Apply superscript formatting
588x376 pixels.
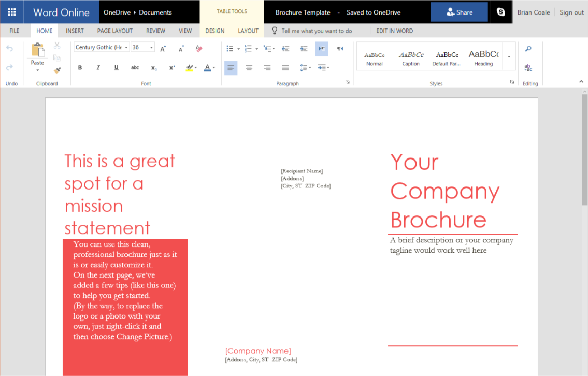tap(171, 67)
